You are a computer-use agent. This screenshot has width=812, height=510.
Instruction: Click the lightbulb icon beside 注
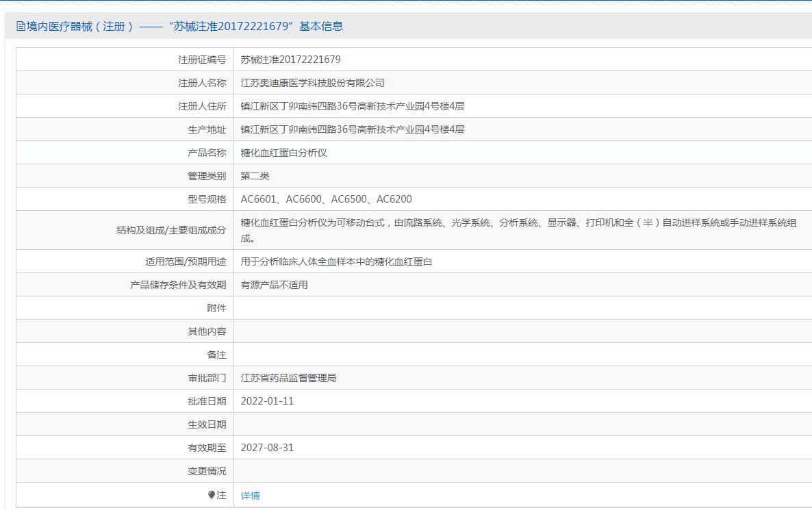coord(212,495)
